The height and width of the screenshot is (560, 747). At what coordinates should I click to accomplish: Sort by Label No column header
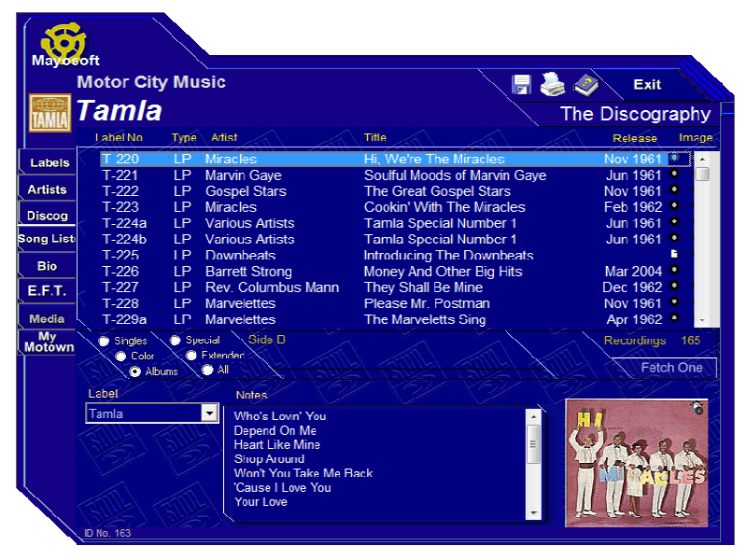coord(120,137)
